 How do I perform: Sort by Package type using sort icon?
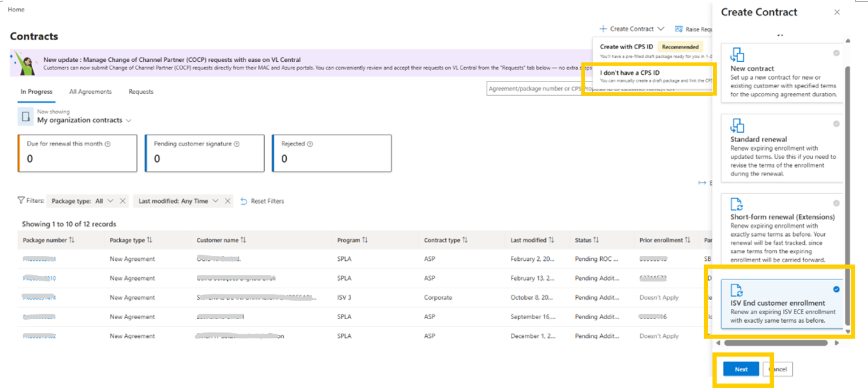coord(149,240)
